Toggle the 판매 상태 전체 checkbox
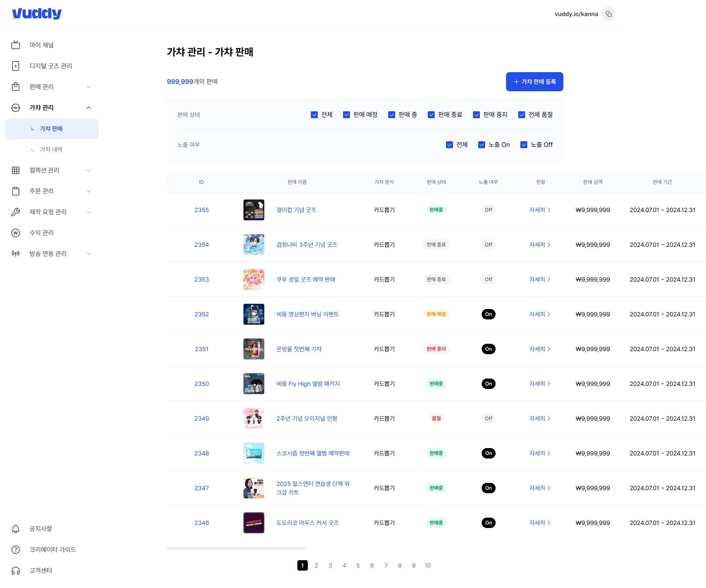 coord(314,115)
